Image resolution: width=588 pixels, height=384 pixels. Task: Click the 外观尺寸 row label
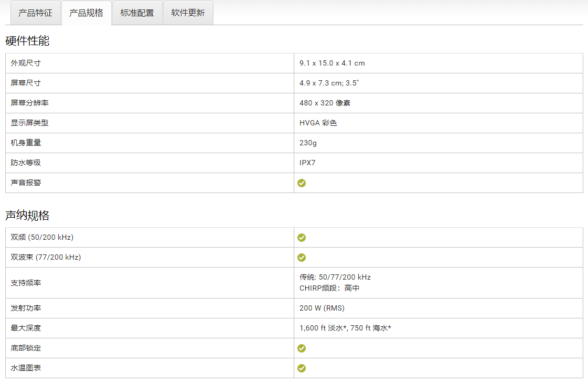click(x=26, y=63)
